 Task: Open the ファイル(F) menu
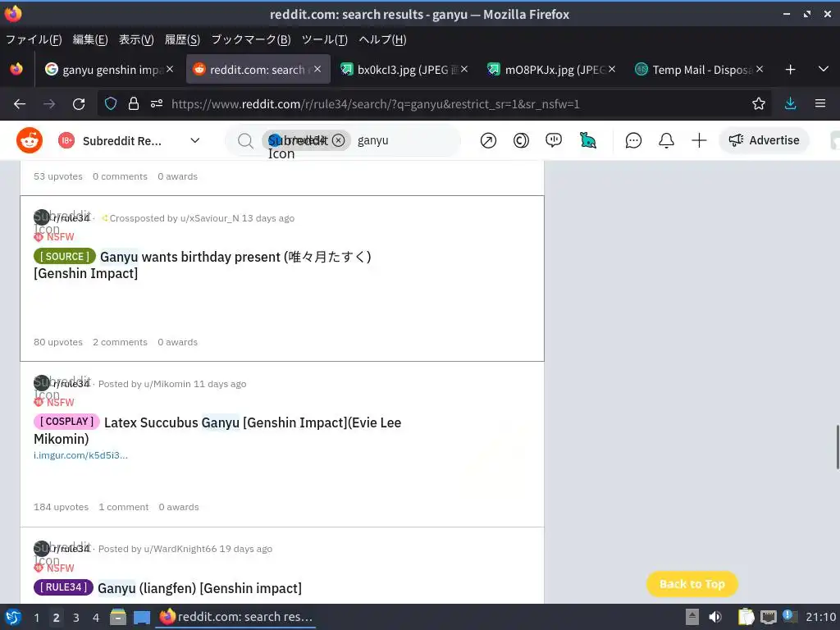[x=34, y=39]
